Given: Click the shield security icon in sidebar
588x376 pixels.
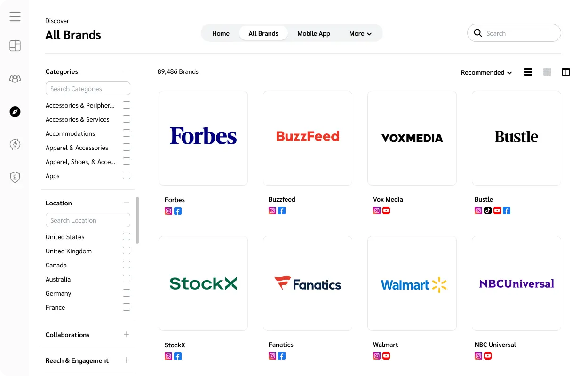Looking at the screenshot, I should 15,177.
